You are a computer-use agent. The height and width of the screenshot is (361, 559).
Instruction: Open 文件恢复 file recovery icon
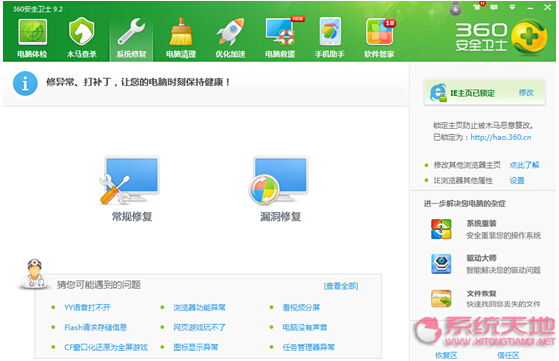tap(441, 298)
